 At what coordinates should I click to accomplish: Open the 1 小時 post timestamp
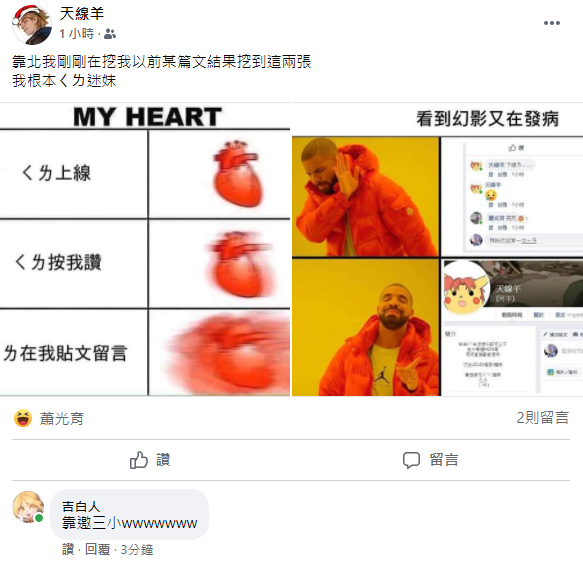[76, 34]
